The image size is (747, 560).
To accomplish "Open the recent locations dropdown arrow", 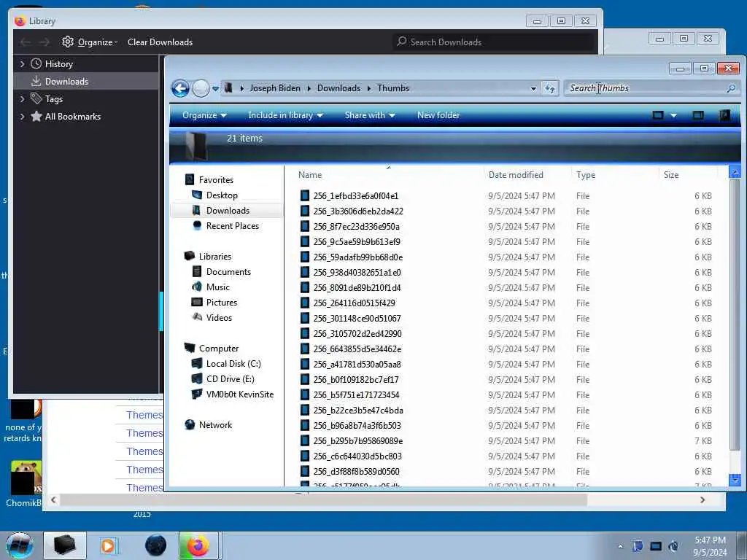I will [x=215, y=88].
